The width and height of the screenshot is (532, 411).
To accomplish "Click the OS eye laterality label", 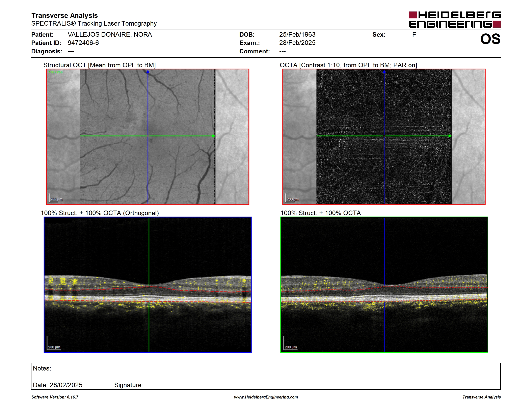I will (490, 39).
